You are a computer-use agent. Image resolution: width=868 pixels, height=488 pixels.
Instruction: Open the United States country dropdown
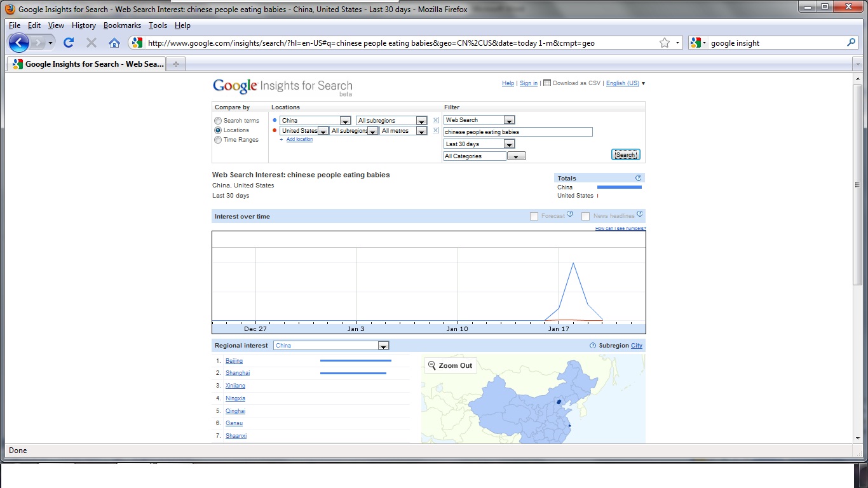tap(304, 131)
